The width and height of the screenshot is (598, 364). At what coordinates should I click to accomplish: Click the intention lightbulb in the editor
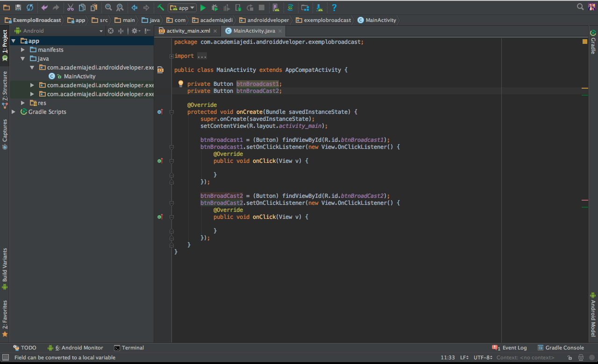click(x=181, y=84)
